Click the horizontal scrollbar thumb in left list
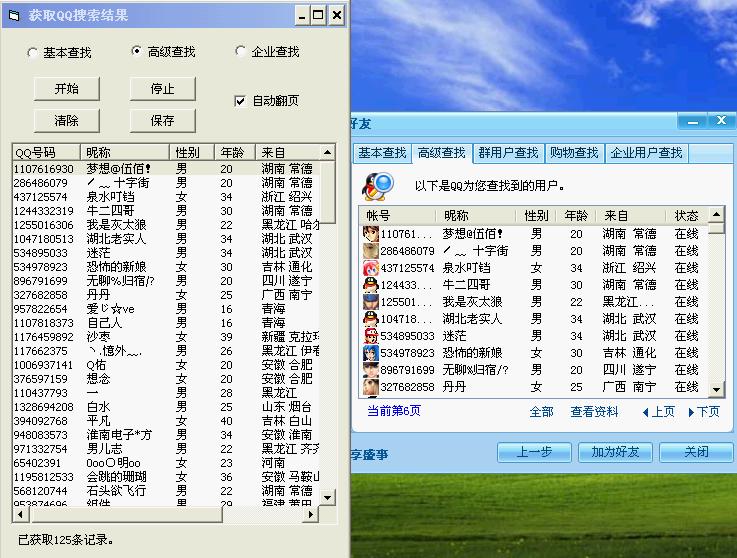This screenshot has height=558, width=737. (x=125, y=514)
